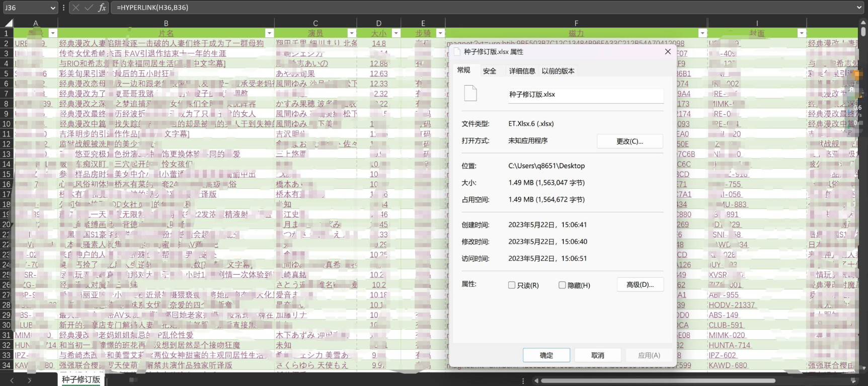Click the location text C:\Users\q8651\Desktop

(x=546, y=166)
